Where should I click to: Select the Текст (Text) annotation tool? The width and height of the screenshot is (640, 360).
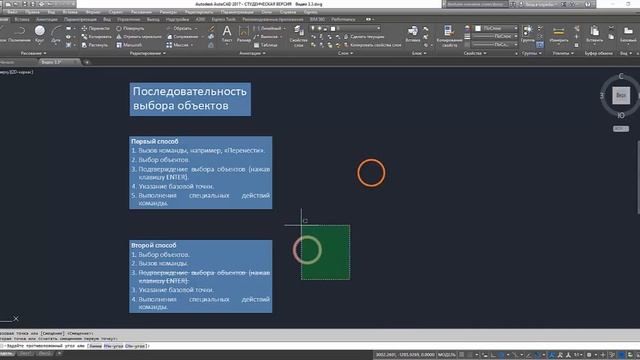tap(227, 34)
